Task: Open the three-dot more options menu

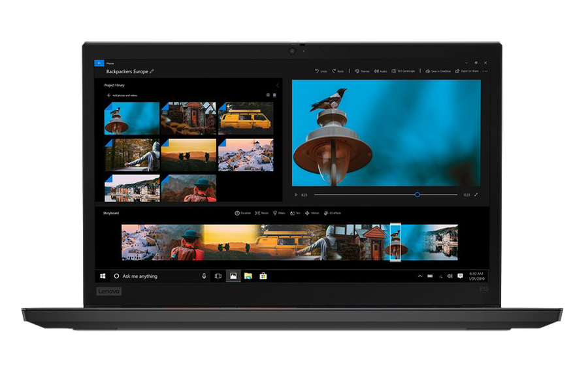Action: pos(485,71)
